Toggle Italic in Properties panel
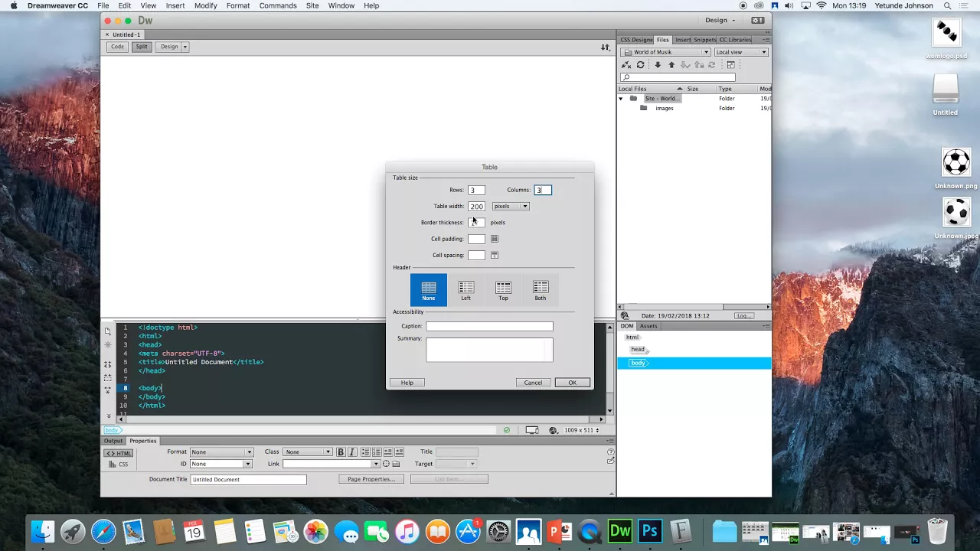980x551 pixels. [351, 452]
